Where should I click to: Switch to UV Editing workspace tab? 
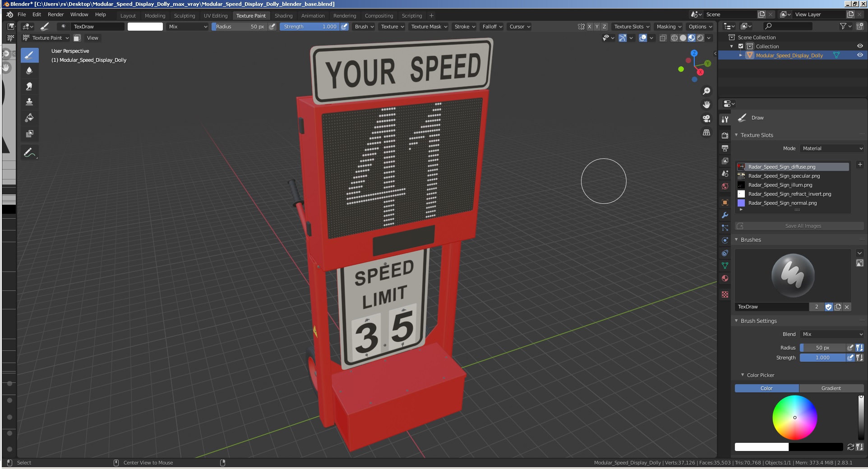click(216, 15)
